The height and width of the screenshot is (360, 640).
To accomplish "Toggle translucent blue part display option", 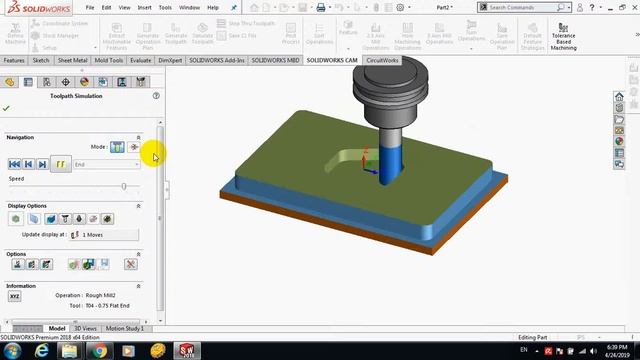I will (x=34, y=219).
